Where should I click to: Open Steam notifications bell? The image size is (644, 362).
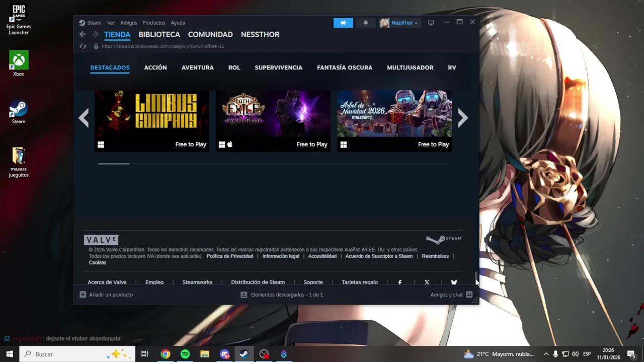[366, 23]
